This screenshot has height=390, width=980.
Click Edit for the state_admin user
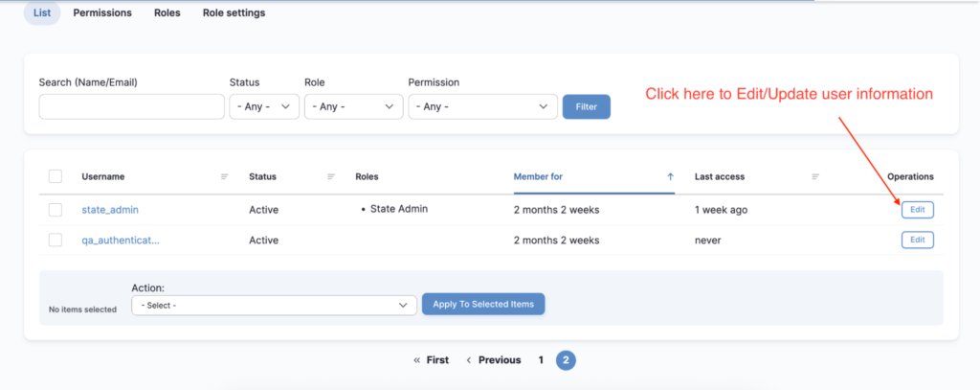[x=917, y=210]
